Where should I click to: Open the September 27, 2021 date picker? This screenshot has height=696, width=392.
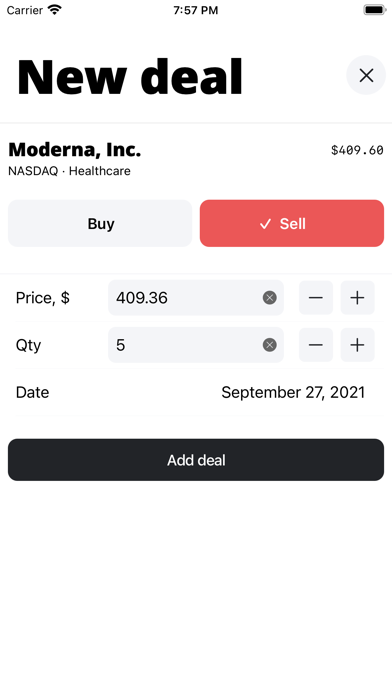click(293, 392)
